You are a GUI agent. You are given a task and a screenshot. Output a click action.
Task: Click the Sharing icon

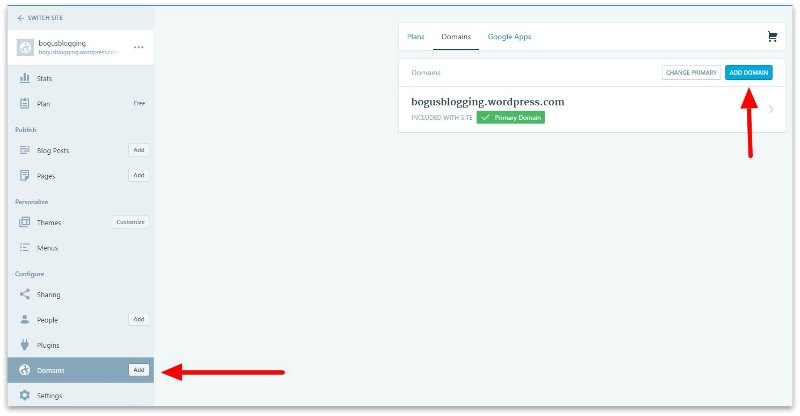[x=24, y=294]
